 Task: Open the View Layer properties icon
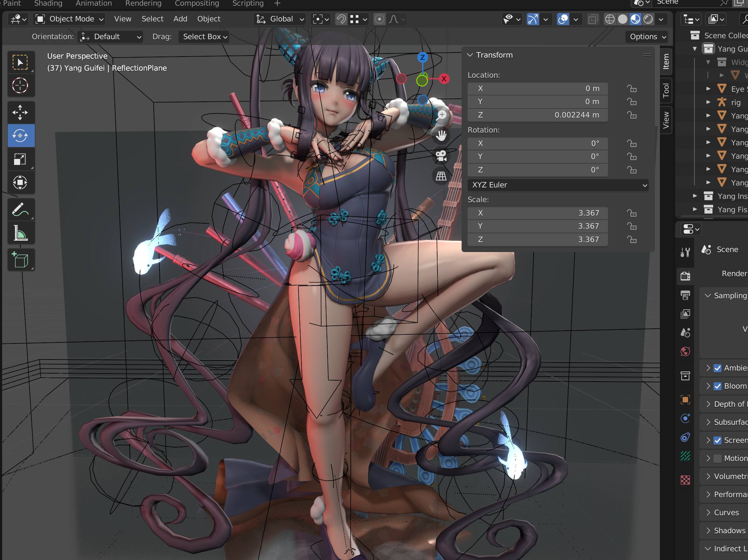pyautogui.click(x=685, y=314)
